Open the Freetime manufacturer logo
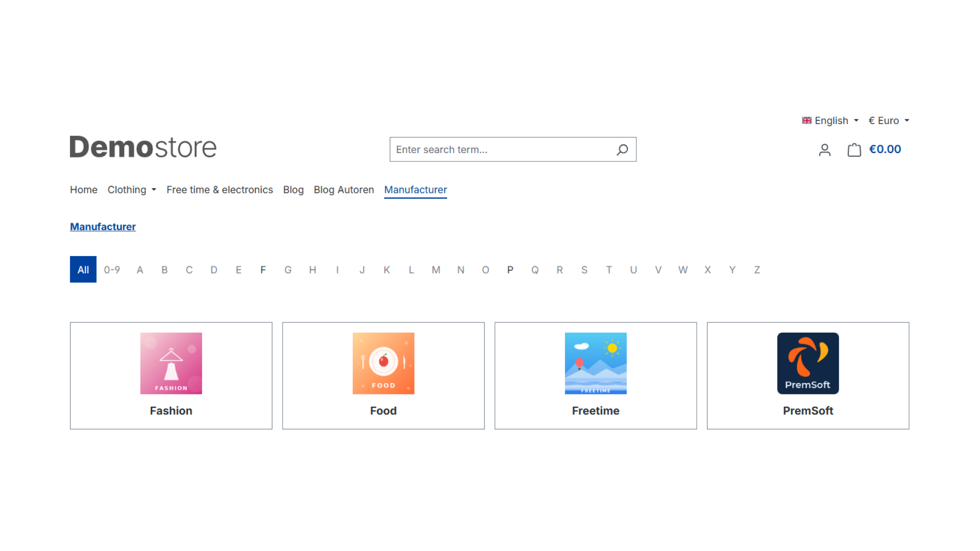 pos(596,363)
